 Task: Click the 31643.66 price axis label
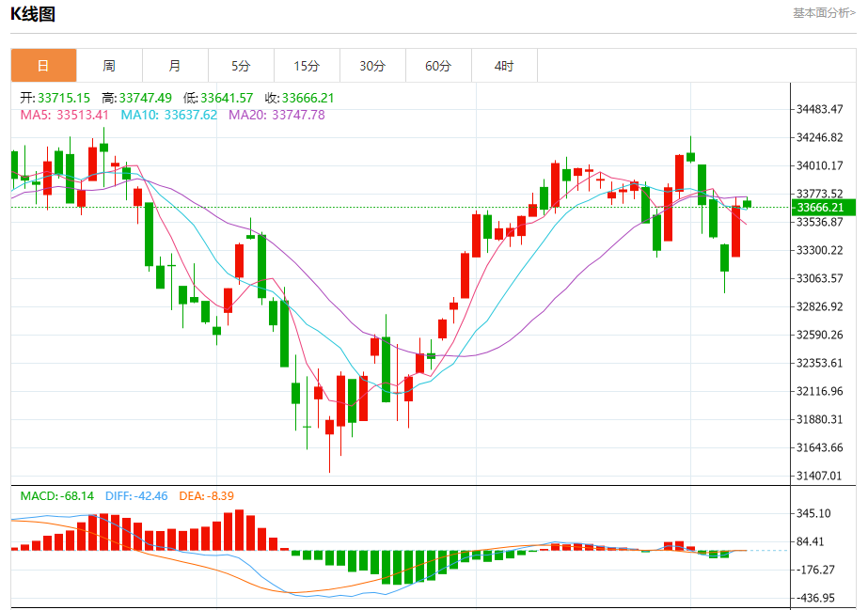point(819,447)
